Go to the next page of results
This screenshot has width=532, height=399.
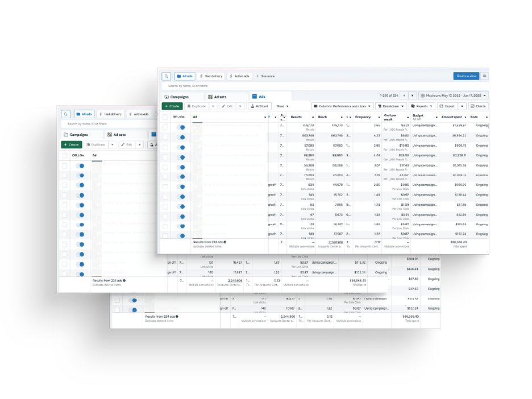click(x=412, y=95)
